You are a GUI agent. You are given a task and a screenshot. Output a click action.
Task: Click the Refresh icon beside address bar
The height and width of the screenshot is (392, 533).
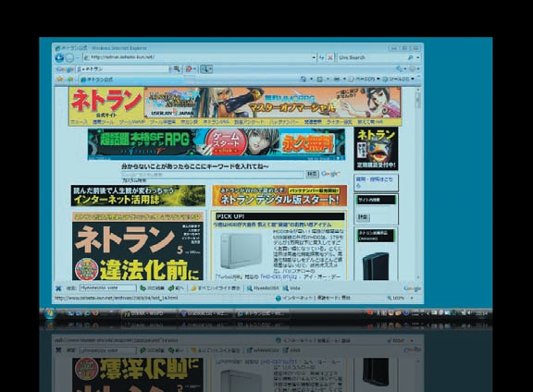322,57
